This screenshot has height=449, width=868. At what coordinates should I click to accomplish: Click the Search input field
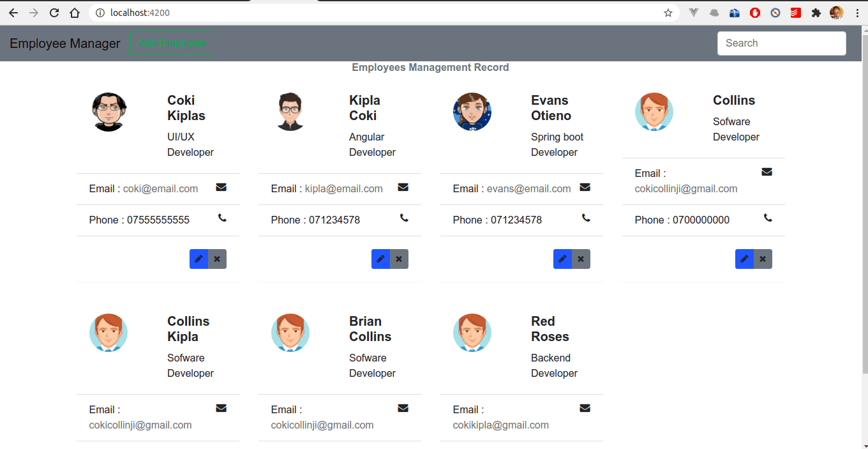tap(782, 43)
